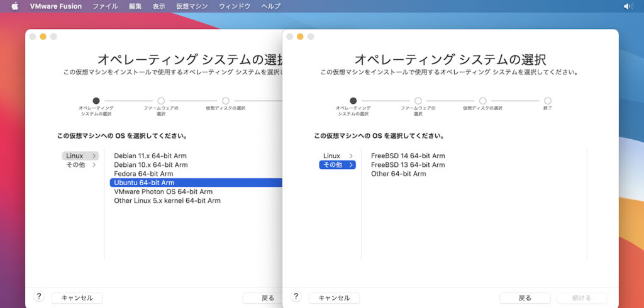Image resolution: width=644 pixels, height=308 pixels.
Task: Minimize the right window with yellow button
Action: [x=300, y=37]
